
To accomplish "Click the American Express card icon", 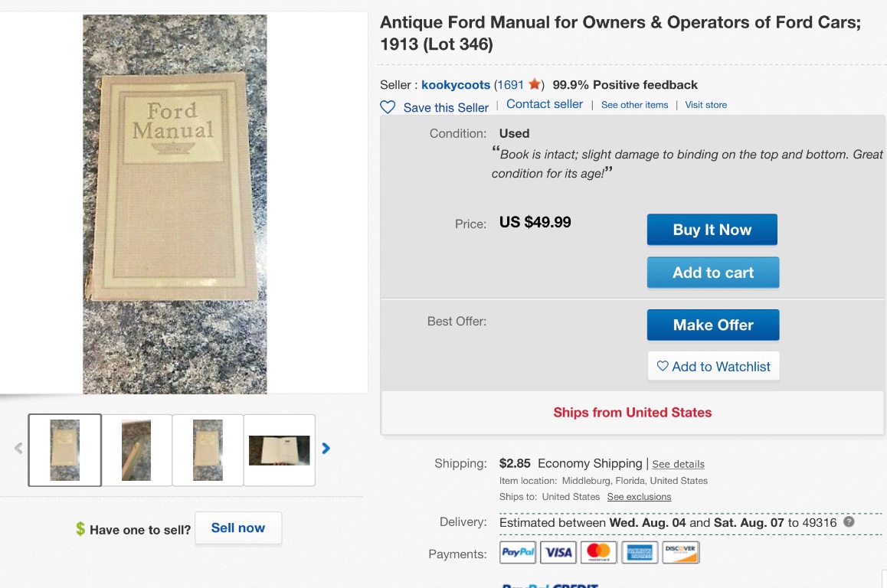I will [x=639, y=552].
